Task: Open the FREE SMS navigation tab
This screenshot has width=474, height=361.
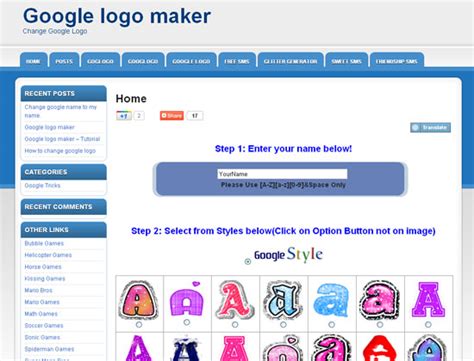Action: (237, 61)
